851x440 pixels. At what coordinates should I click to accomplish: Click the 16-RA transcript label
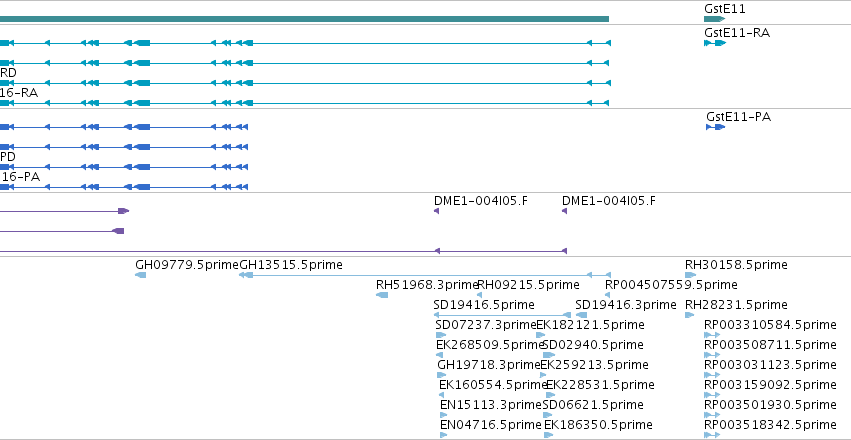click(x=19, y=93)
